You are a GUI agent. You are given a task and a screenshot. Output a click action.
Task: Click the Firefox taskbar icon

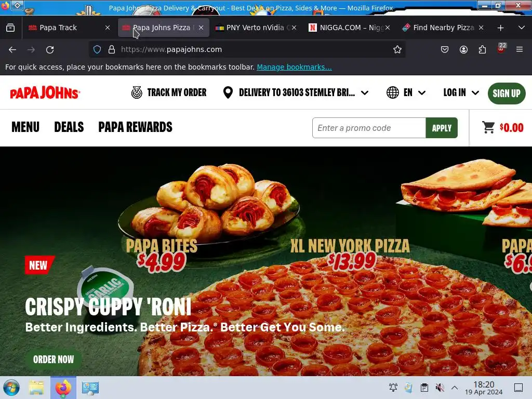[x=63, y=388]
